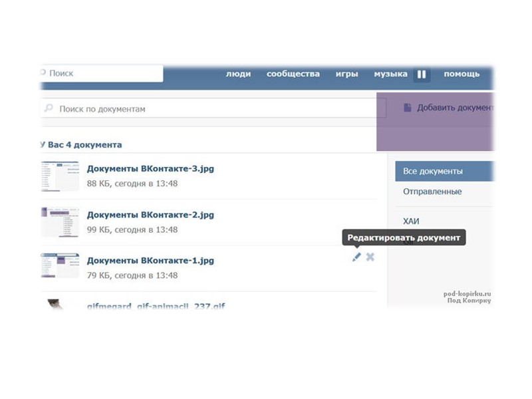Select the Все документы filter tab

tap(444, 172)
